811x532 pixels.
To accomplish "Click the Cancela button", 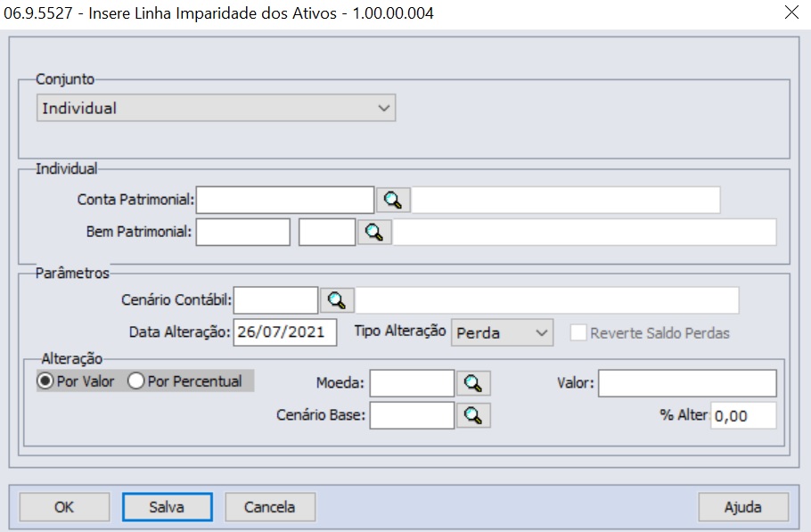I will point(270,507).
